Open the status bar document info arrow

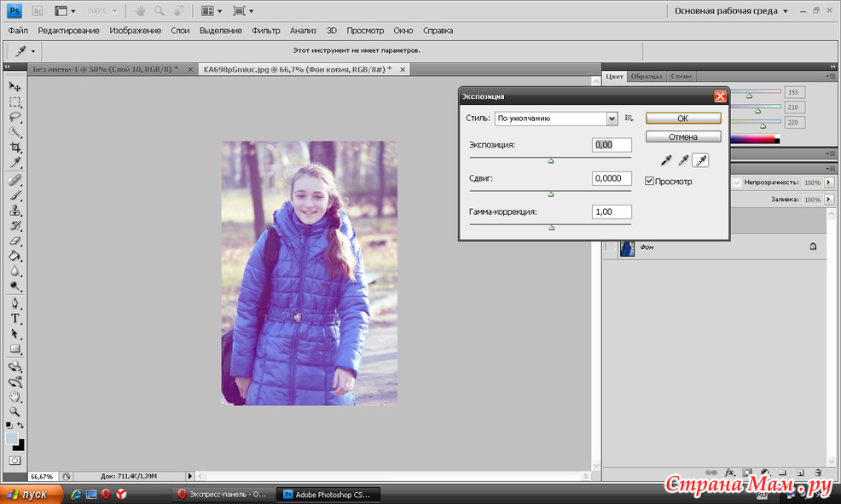click(x=189, y=476)
